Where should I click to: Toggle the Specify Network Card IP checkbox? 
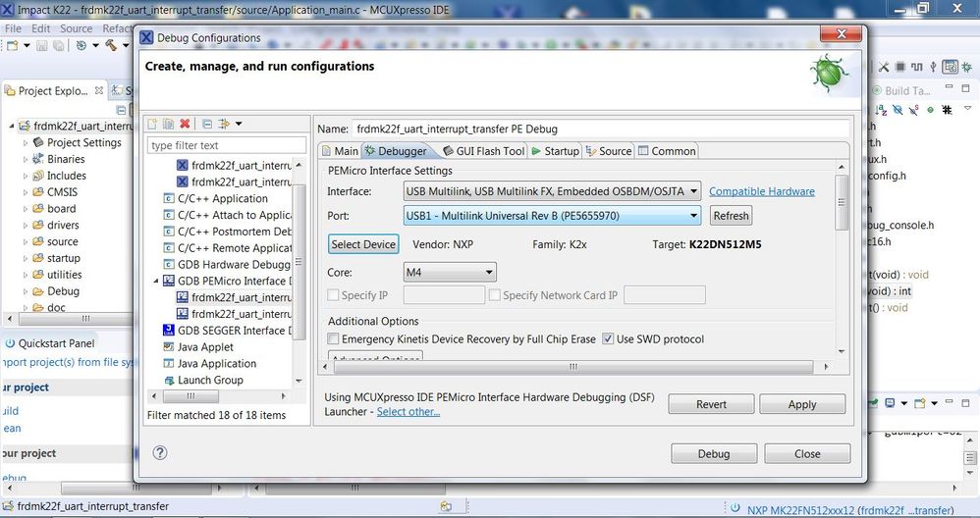tap(494, 295)
